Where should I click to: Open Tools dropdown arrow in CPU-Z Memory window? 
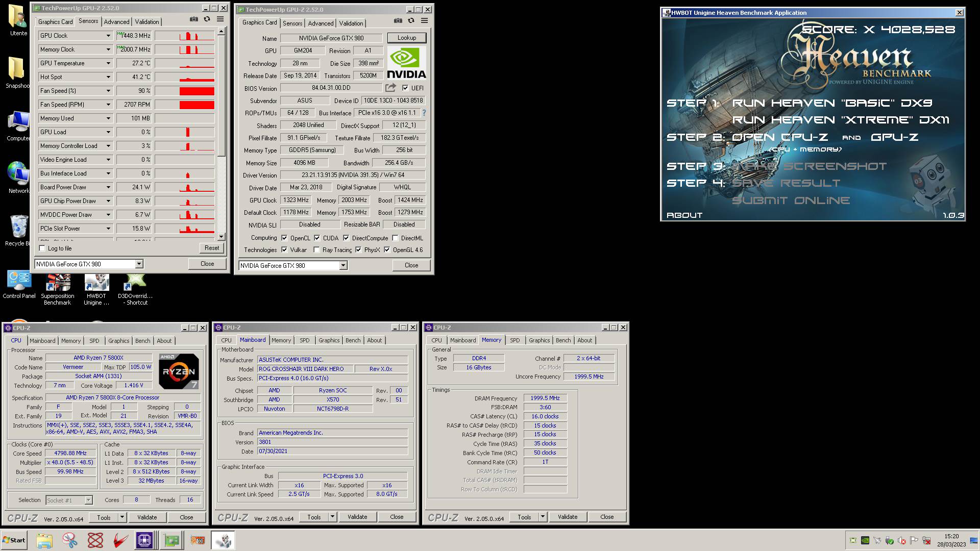pos(543,517)
